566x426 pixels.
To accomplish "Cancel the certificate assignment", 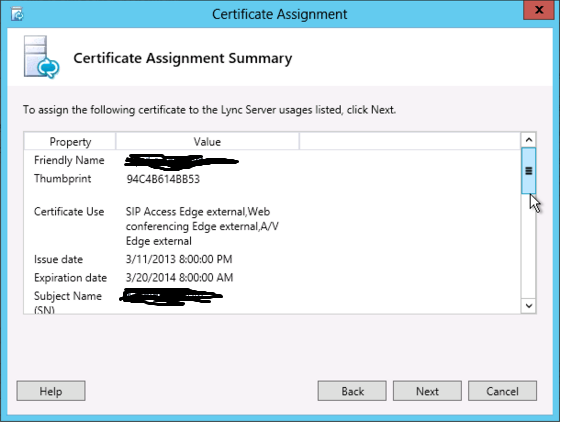I will point(502,391).
